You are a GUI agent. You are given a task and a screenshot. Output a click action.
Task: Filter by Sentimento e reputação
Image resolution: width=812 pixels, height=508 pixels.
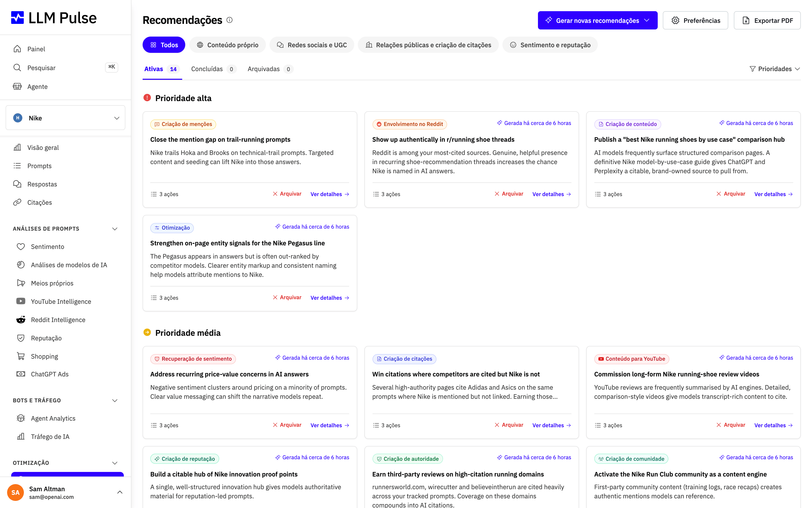(550, 45)
